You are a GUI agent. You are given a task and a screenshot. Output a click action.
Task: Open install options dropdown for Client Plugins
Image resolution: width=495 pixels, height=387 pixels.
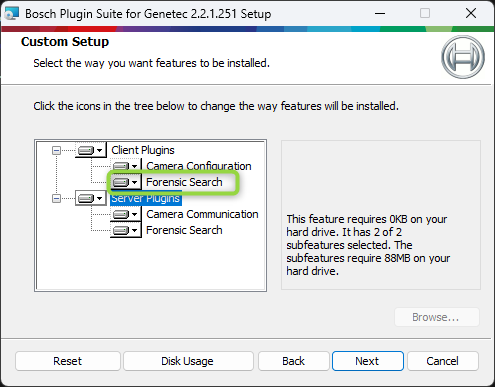point(91,150)
